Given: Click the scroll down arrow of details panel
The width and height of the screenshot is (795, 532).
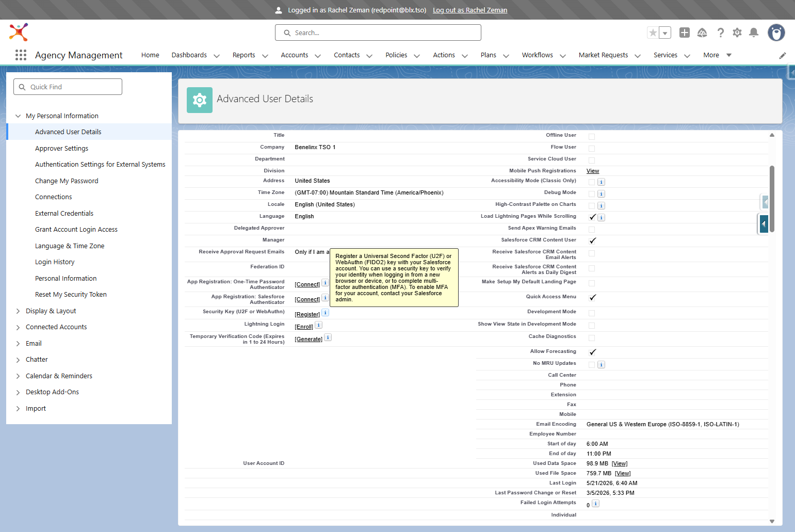Looking at the screenshot, I should coord(772,521).
